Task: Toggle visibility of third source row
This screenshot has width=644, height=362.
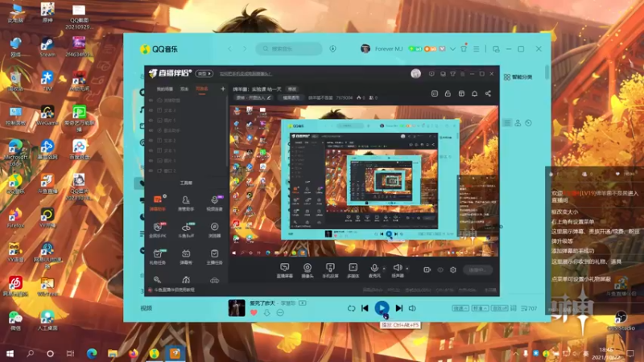Action: [x=151, y=120]
